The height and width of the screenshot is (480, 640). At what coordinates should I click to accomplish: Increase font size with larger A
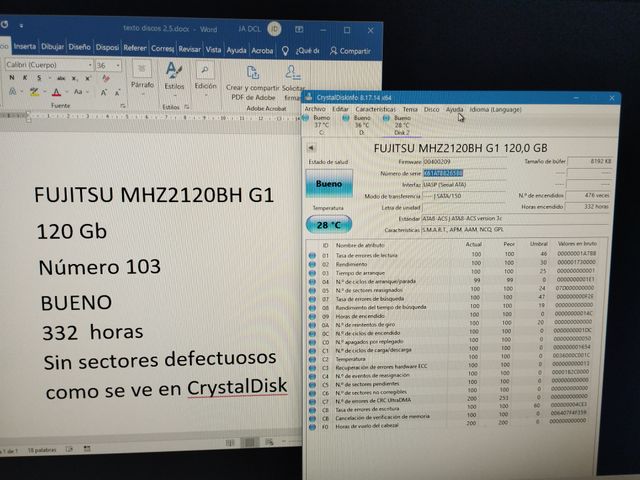click(x=104, y=93)
